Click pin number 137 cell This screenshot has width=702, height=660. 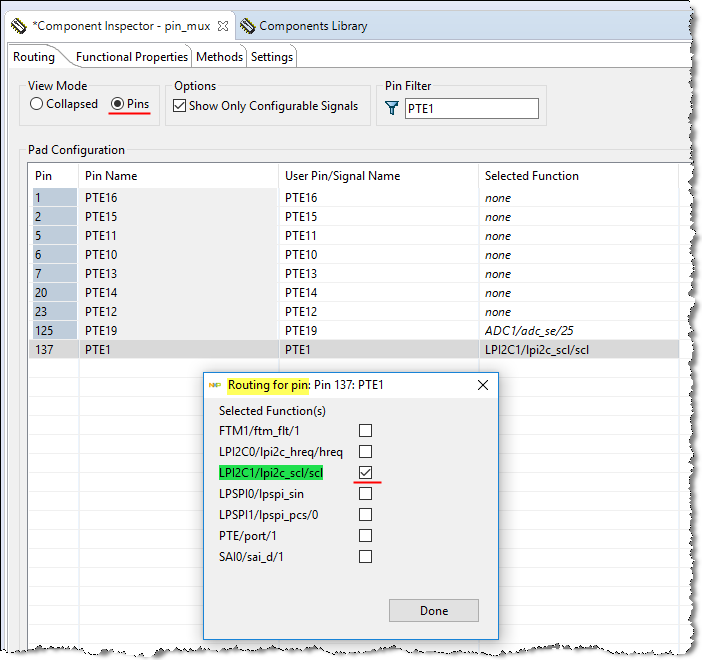tap(54, 350)
